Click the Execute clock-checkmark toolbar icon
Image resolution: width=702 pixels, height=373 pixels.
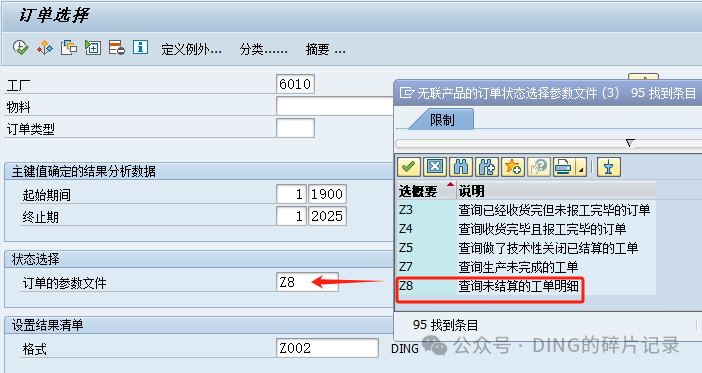click(x=21, y=48)
